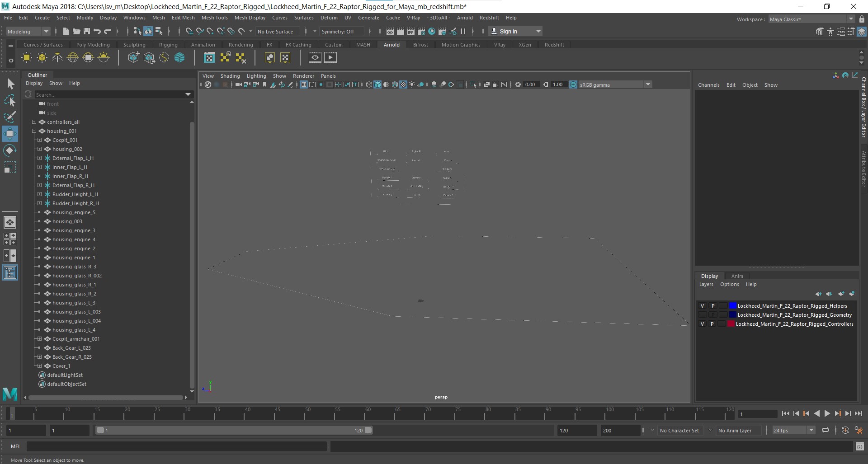Open animation preferences running-man icon
This screenshot has height=464, width=868.
859,430
